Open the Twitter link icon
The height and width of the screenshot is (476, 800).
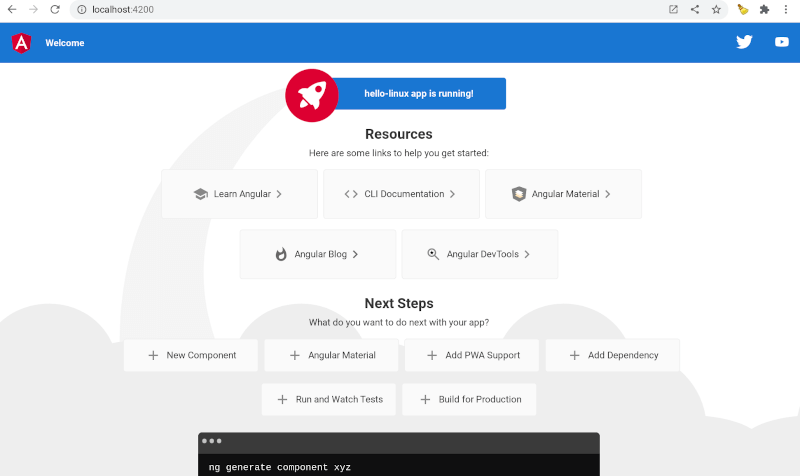click(x=744, y=42)
